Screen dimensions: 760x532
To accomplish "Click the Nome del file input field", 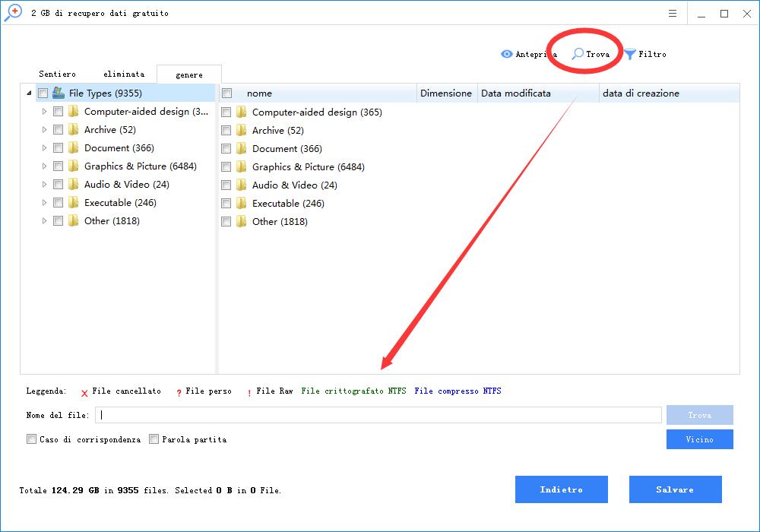I will pyautogui.click(x=380, y=415).
